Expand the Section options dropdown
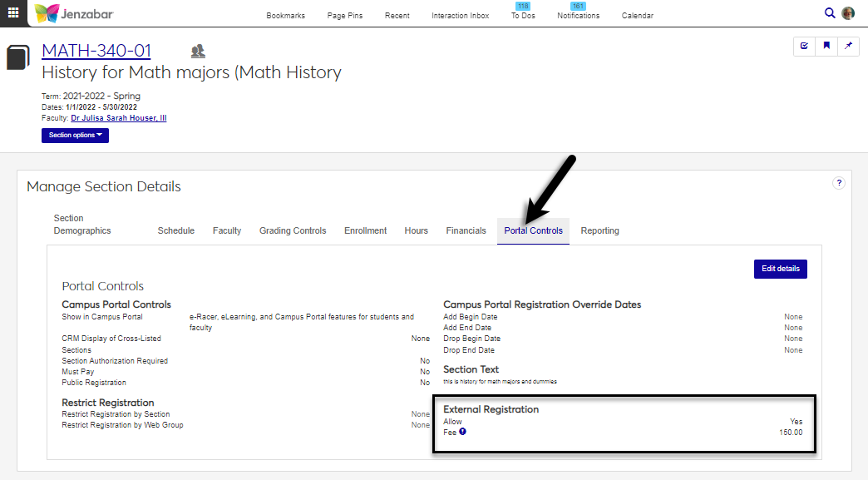The height and width of the screenshot is (480, 868). click(75, 136)
